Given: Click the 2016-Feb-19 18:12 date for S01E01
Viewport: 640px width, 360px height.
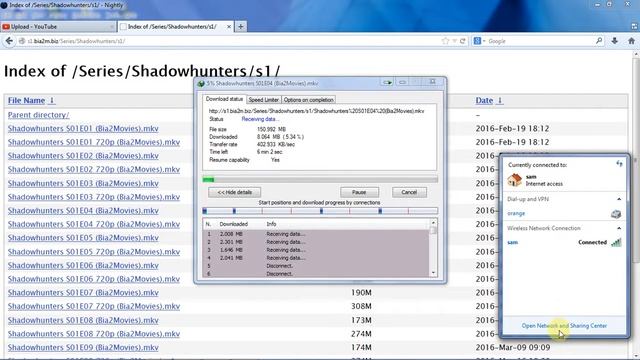Looking at the screenshot, I should 512,129.
